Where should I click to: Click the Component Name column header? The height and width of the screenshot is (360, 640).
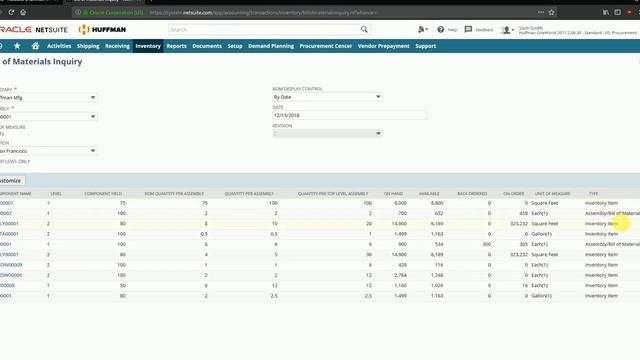pyautogui.click(x=16, y=193)
